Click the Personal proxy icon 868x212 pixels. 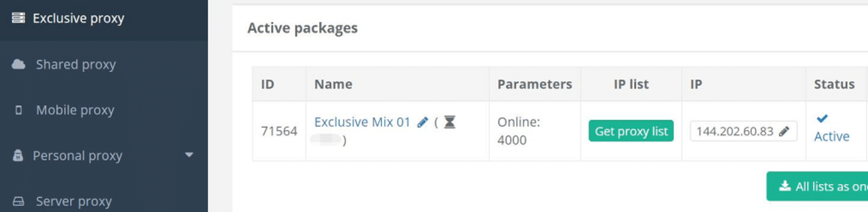pos(18,156)
